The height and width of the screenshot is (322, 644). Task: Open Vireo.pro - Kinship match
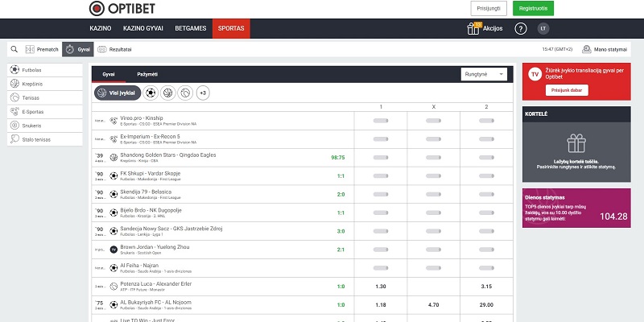click(x=142, y=118)
